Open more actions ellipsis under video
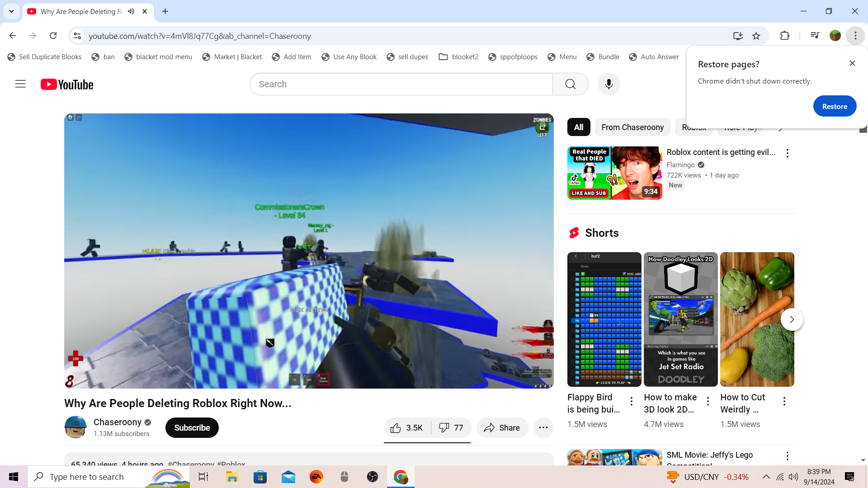The width and height of the screenshot is (868, 488). [543, 428]
